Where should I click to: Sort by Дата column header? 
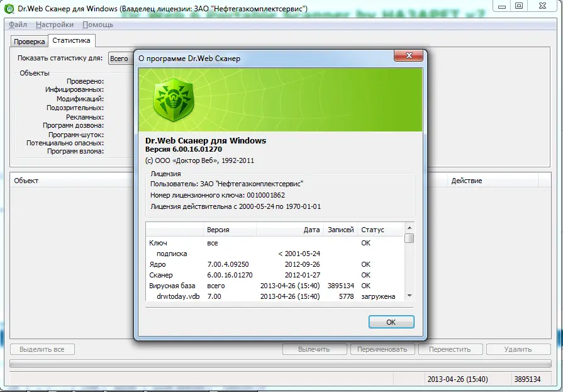click(290, 230)
